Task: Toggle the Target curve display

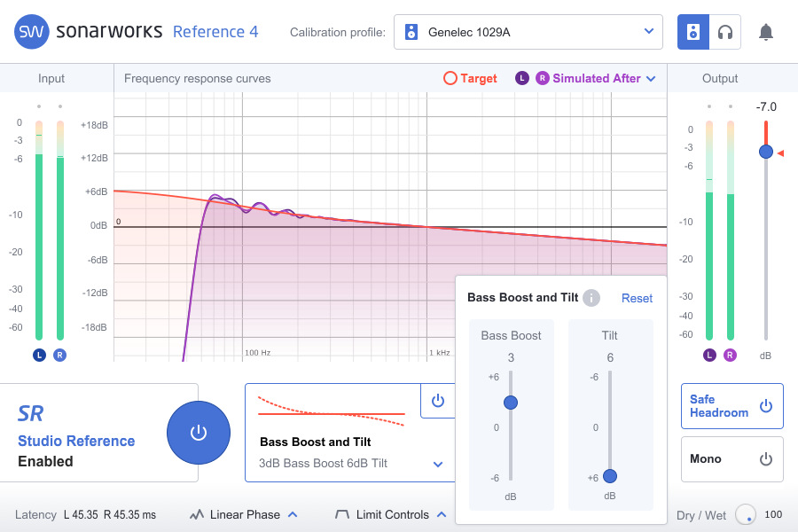Action: tap(470, 78)
